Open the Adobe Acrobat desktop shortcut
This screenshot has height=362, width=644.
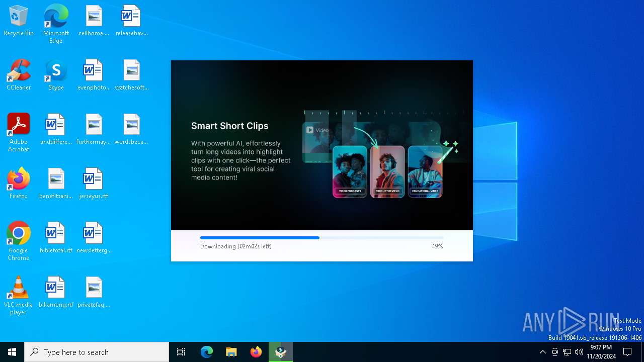click(19, 133)
